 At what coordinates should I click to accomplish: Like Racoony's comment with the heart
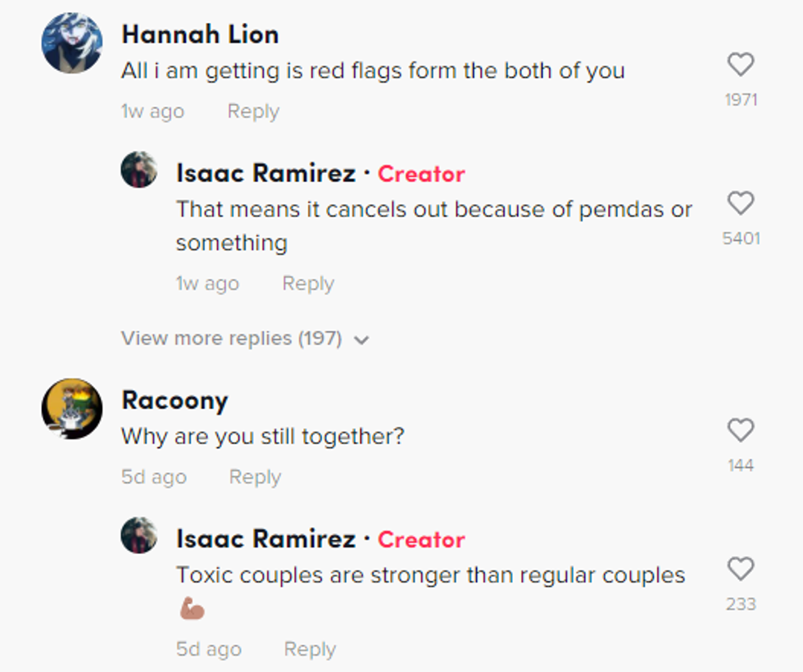click(741, 430)
